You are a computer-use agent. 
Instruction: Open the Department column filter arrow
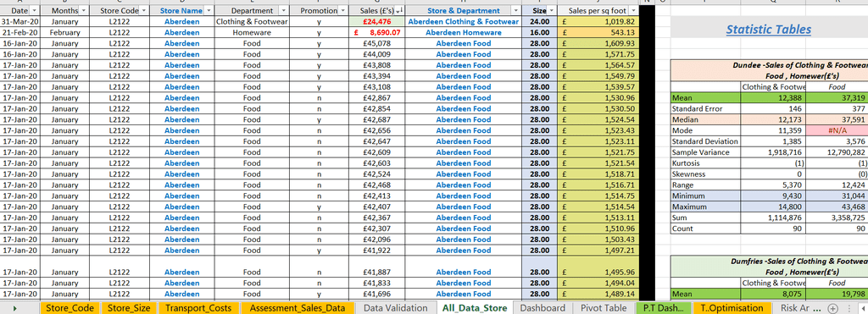(x=283, y=10)
